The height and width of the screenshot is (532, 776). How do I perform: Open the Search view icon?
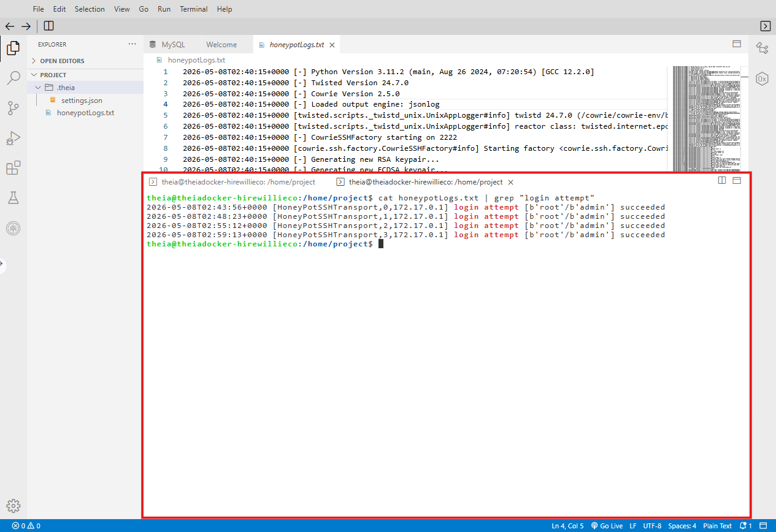pyautogui.click(x=13, y=78)
